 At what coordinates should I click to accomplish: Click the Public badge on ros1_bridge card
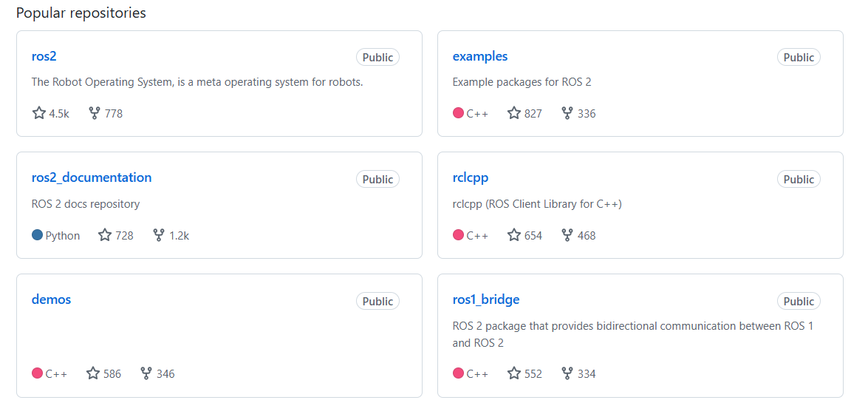tap(799, 301)
